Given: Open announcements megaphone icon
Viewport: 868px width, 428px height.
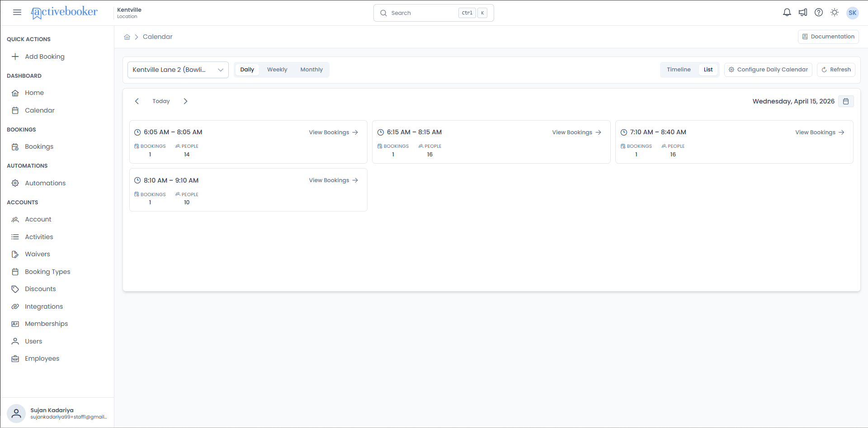Looking at the screenshot, I should 803,13.
